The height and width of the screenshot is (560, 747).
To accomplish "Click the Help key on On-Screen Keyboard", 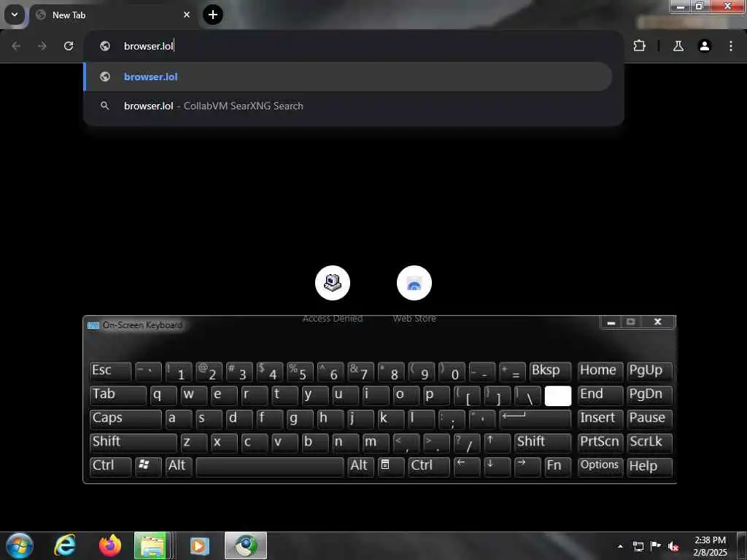I will pyautogui.click(x=649, y=466).
